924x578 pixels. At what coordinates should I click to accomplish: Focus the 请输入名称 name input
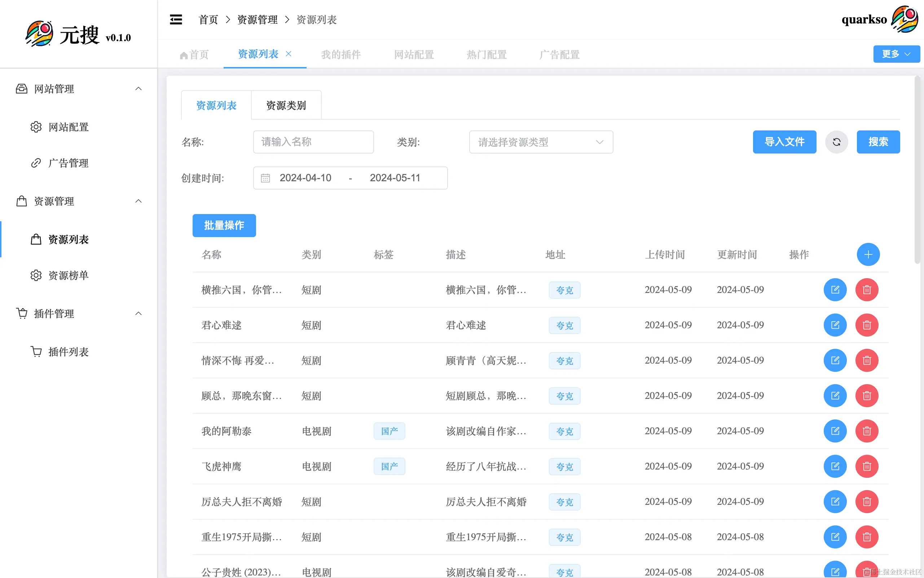pos(313,142)
